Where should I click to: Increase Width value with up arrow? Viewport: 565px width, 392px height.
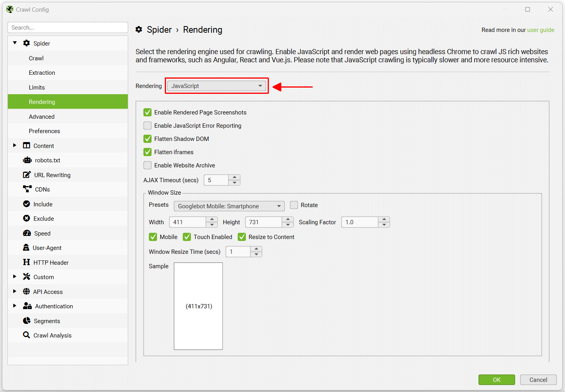pos(212,220)
